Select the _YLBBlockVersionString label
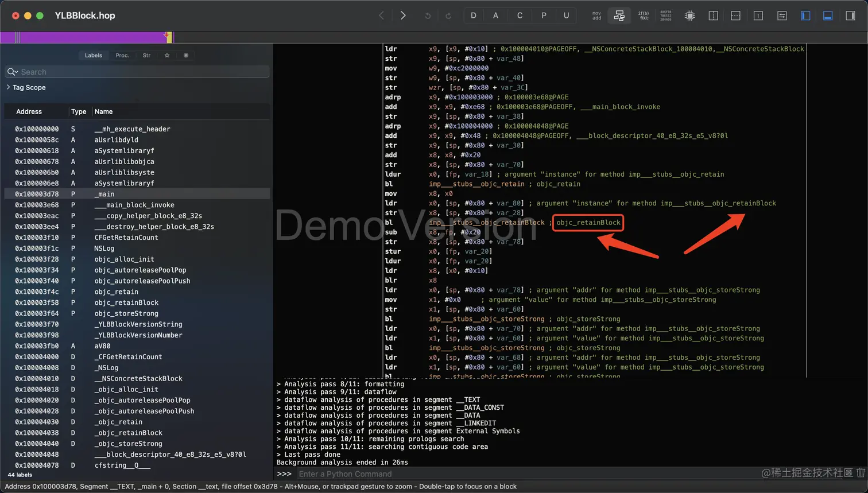 click(x=137, y=324)
